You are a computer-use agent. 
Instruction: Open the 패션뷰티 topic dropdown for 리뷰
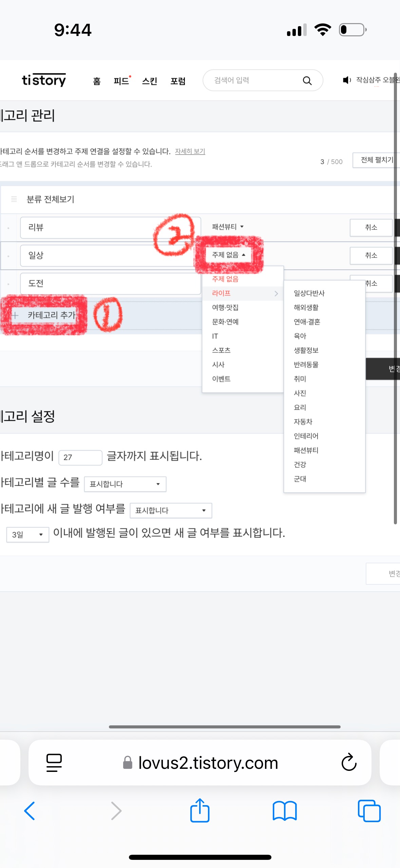point(228,227)
